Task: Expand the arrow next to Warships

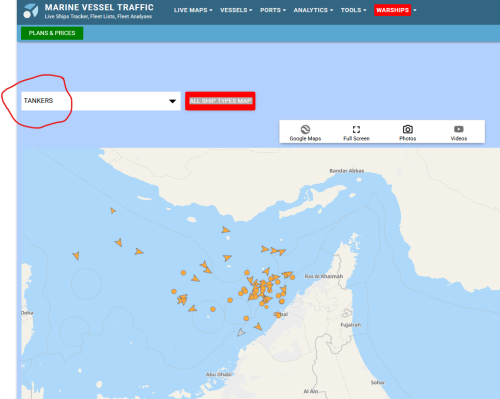Action: tap(415, 10)
